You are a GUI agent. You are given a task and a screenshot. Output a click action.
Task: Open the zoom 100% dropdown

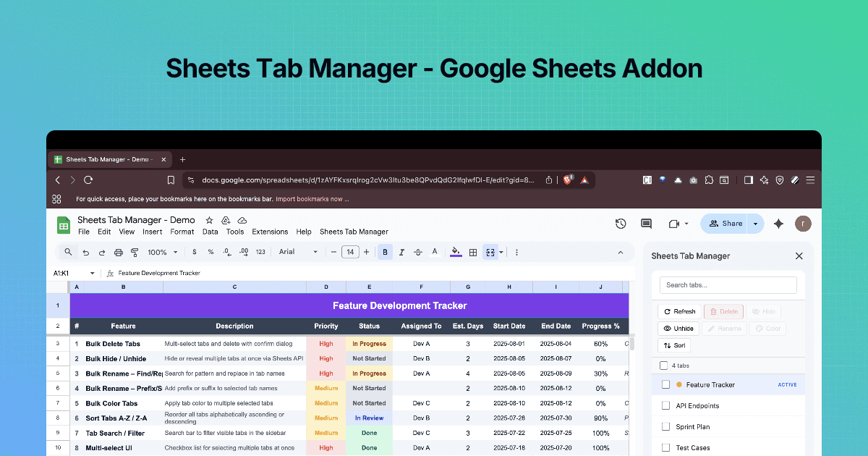coord(163,253)
